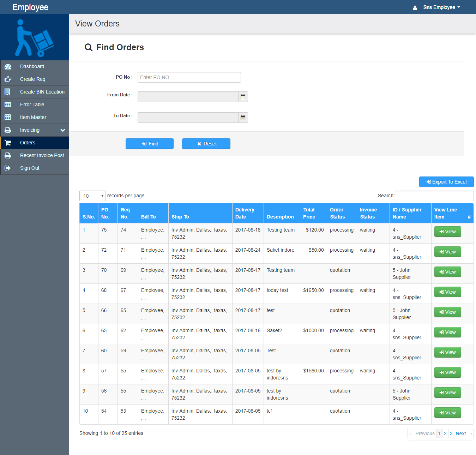
Task: Select the Create Req sidebar icon
Action: pyautogui.click(x=8, y=79)
